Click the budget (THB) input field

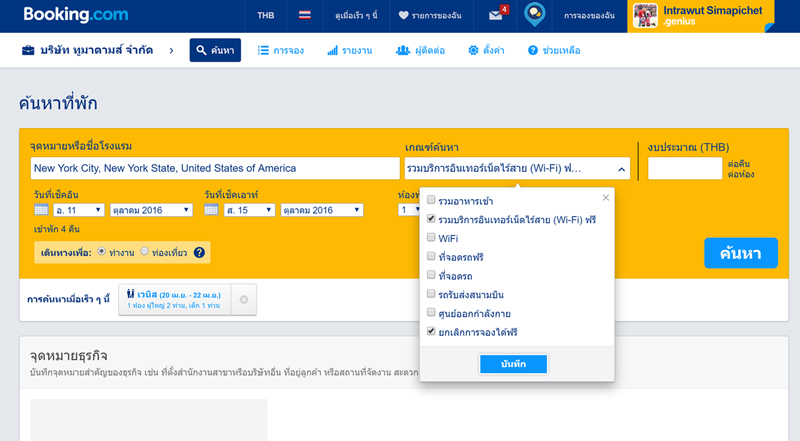pyautogui.click(x=684, y=169)
